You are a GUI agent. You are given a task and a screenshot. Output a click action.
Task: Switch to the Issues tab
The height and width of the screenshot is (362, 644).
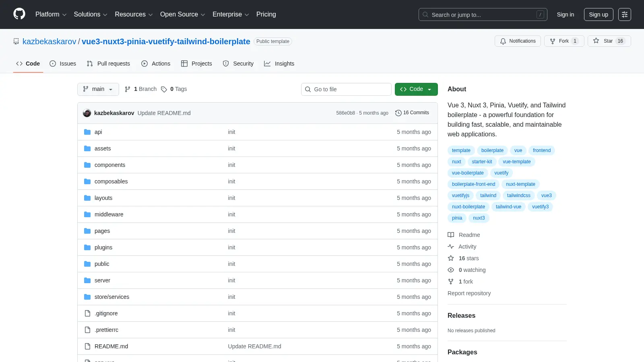[63, 64]
